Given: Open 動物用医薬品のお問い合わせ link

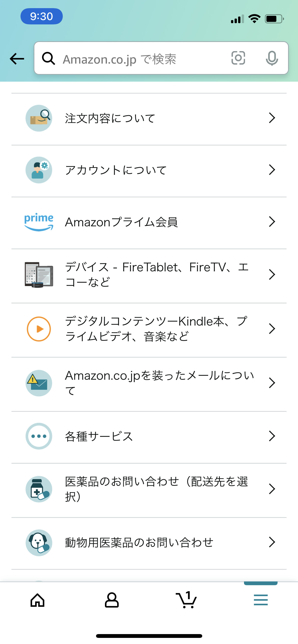Looking at the screenshot, I should click(139, 543).
